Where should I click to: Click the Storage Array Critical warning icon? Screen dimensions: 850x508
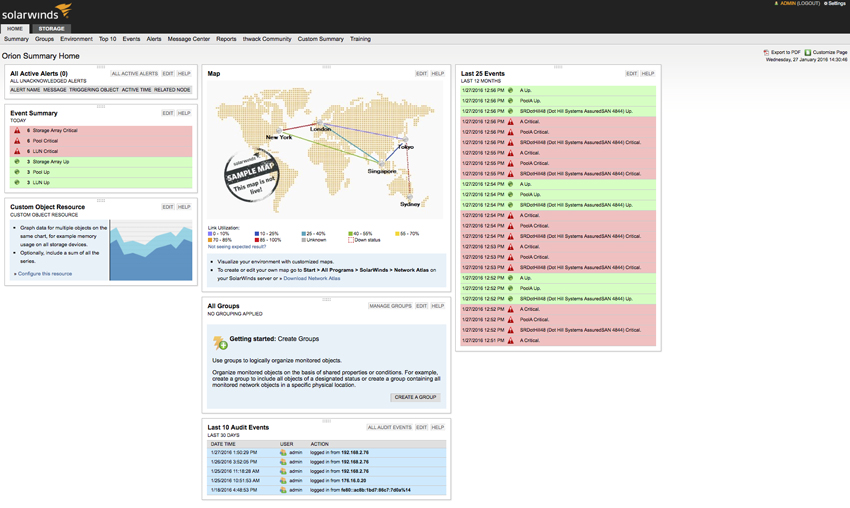(x=17, y=131)
